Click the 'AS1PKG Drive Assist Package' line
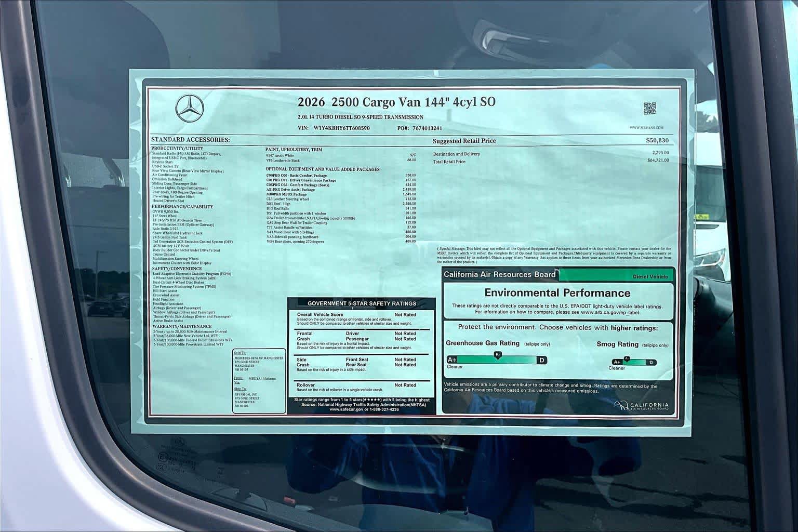Image resolution: width=798 pixels, height=532 pixels. pos(290,190)
